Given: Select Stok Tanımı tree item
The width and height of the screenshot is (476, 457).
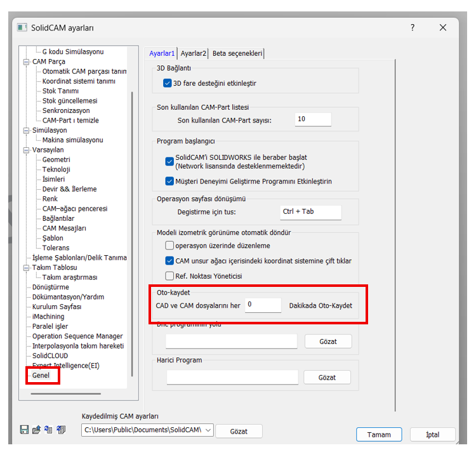Looking at the screenshot, I should pyautogui.click(x=60, y=91).
